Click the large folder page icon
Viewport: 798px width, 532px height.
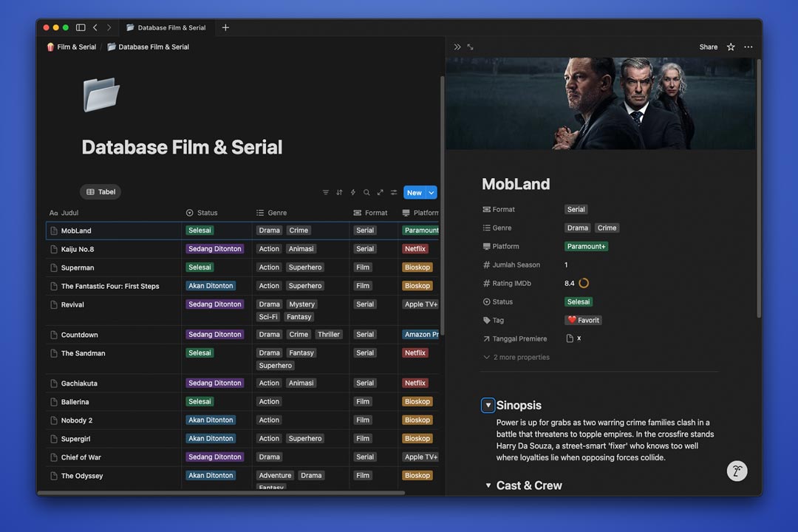pyautogui.click(x=101, y=94)
